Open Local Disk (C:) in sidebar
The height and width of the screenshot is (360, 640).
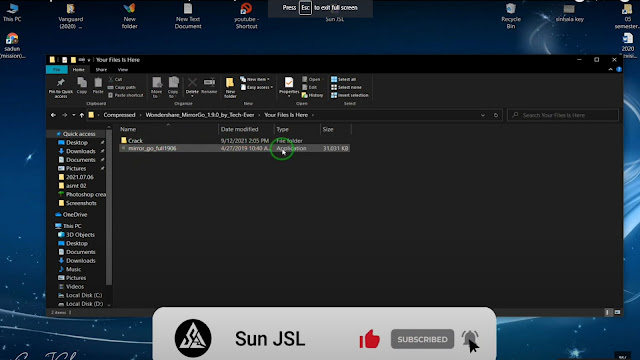click(x=84, y=295)
